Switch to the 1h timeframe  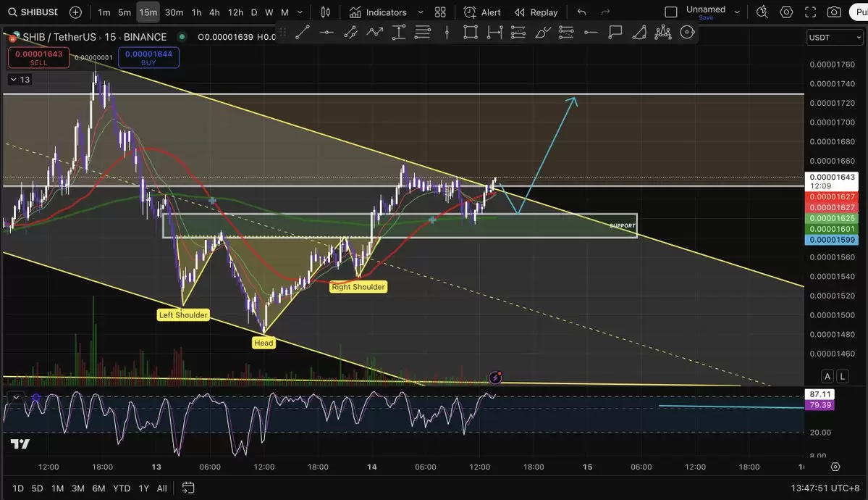tap(196, 12)
